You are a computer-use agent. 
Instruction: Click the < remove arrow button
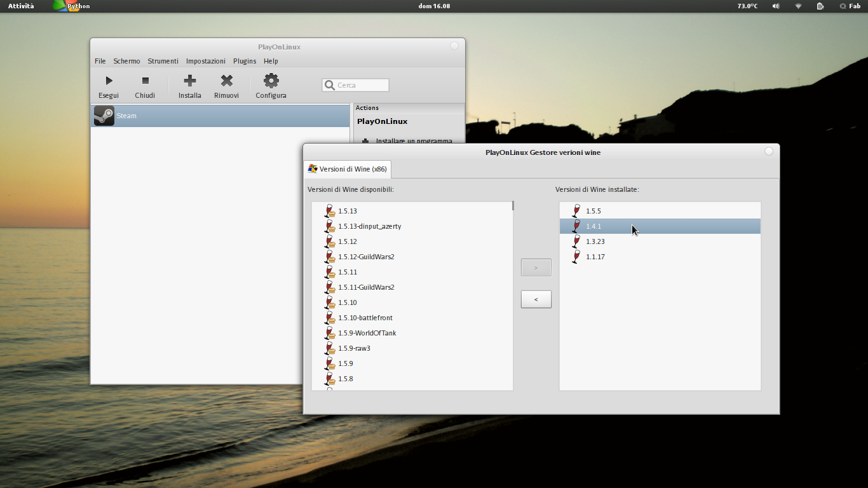[536, 299]
